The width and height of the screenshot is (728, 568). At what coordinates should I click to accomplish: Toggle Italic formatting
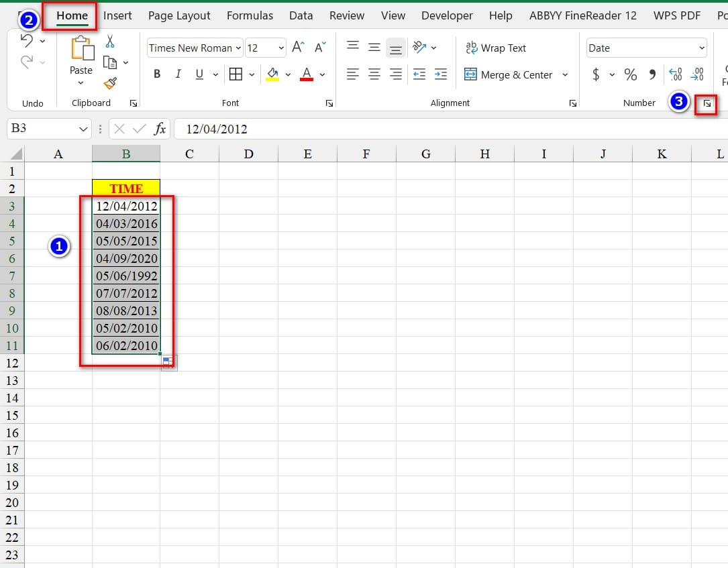[178, 74]
